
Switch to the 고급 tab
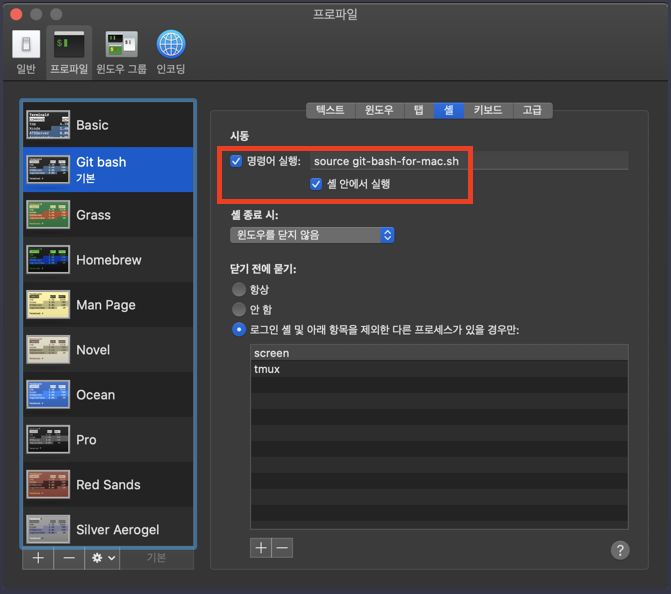tap(533, 110)
